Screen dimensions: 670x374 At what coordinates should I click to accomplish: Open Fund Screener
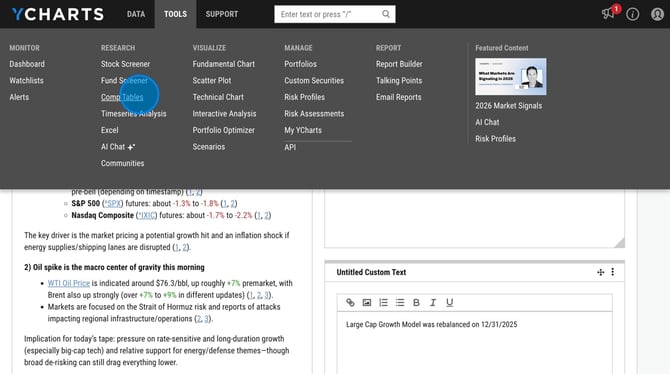(124, 80)
